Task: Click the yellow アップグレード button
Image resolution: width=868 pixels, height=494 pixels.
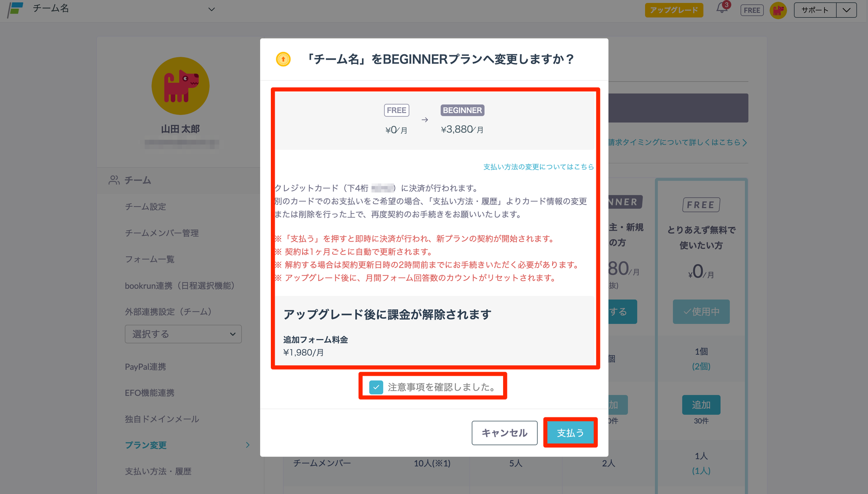Action: (x=673, y=10)
